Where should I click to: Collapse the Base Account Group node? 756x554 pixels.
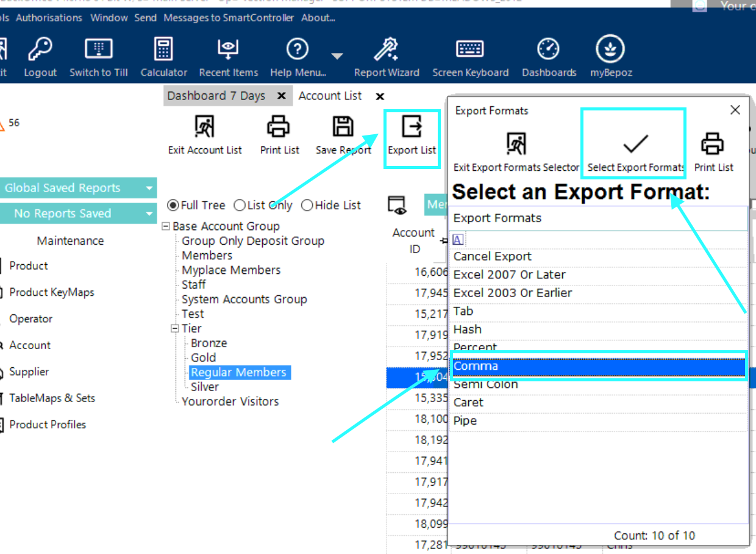coord(165,226)
